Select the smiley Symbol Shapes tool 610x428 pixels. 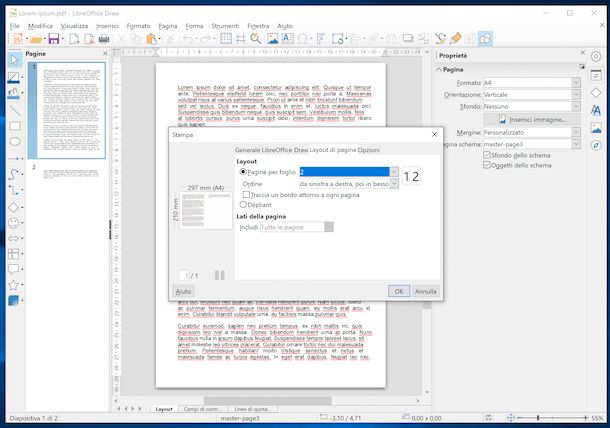tap(14, 223)
